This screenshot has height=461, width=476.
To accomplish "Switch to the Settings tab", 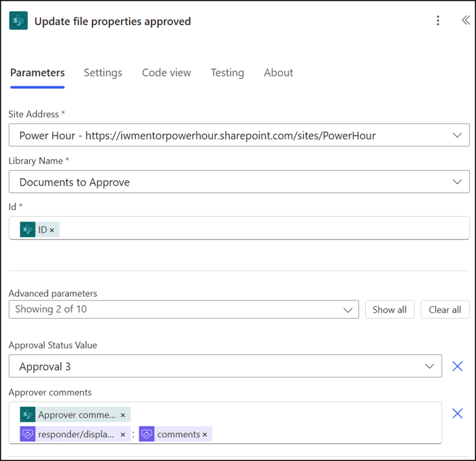I will [103, 73].
